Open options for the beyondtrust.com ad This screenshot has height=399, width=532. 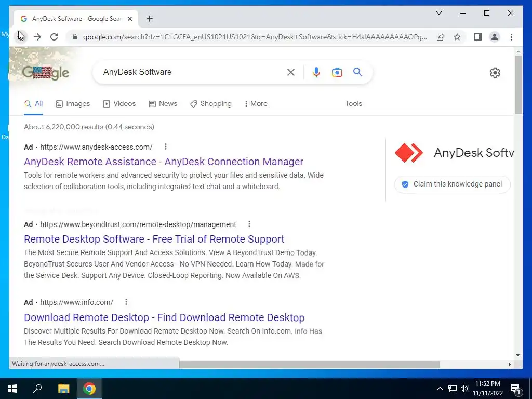(x=249, y=224)
